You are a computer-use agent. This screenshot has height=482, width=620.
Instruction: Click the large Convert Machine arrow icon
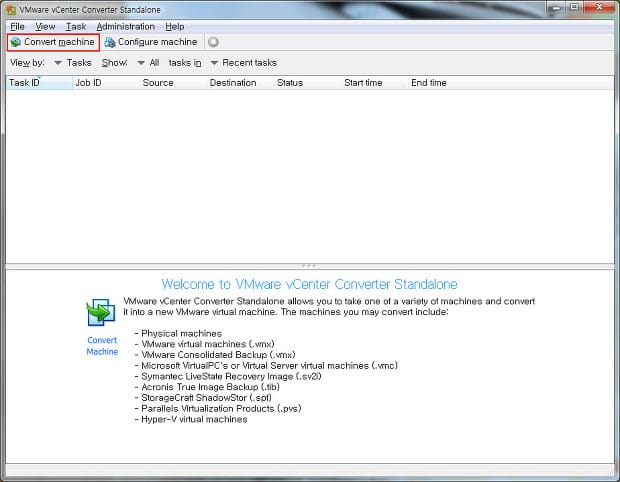(101, 312)
